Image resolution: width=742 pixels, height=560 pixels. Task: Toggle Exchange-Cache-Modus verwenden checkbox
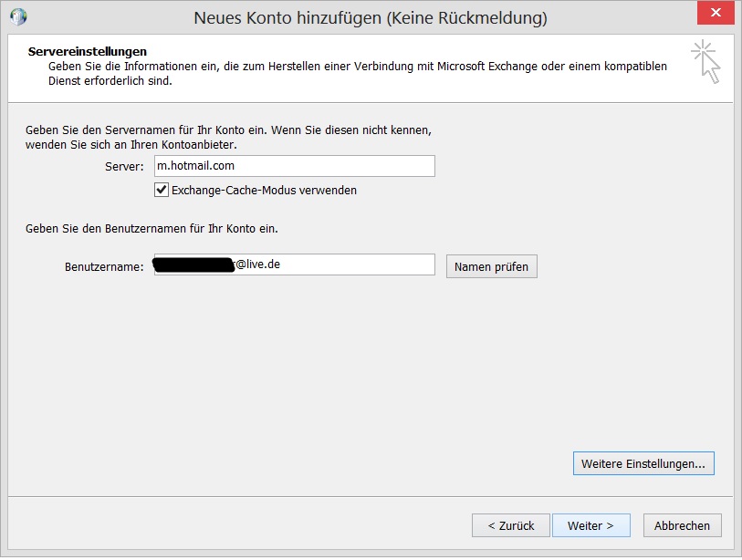(x=162, y=190)
